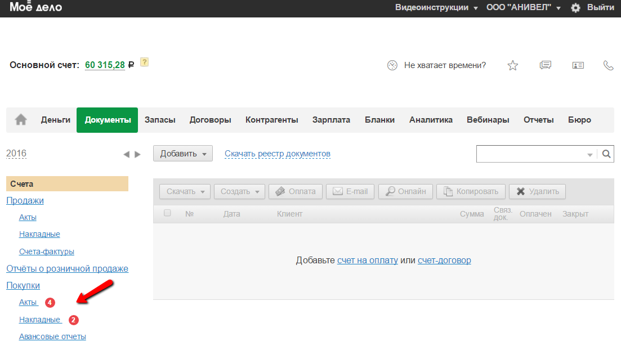The width and height of the screenshot is (621, 364).
Task: Click the contact card icon
Action: point(578,65)
